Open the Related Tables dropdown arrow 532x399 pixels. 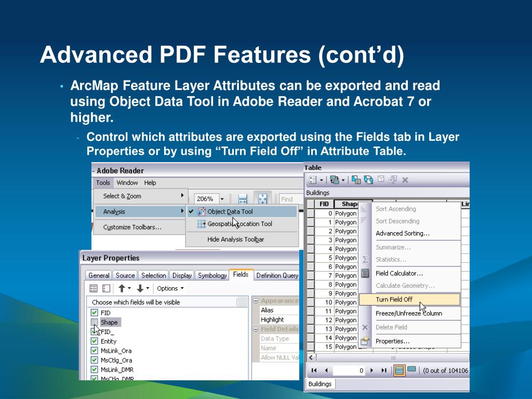[343, 180]
